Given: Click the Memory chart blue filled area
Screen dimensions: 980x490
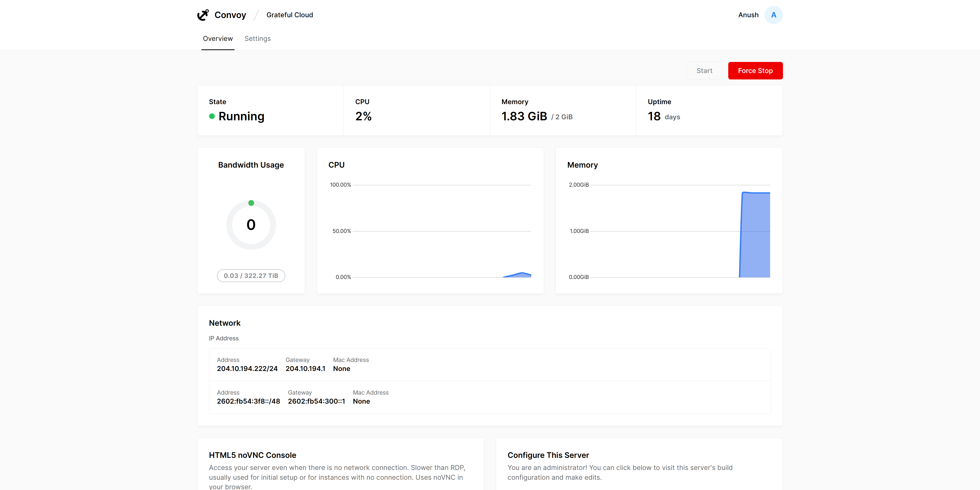Looking at the screenshot, I should click(x=755, y=235).
